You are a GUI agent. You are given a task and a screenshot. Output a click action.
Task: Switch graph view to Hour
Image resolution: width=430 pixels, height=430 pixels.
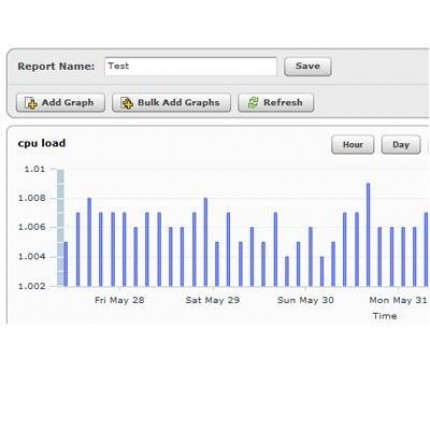(x=353, y=145)
